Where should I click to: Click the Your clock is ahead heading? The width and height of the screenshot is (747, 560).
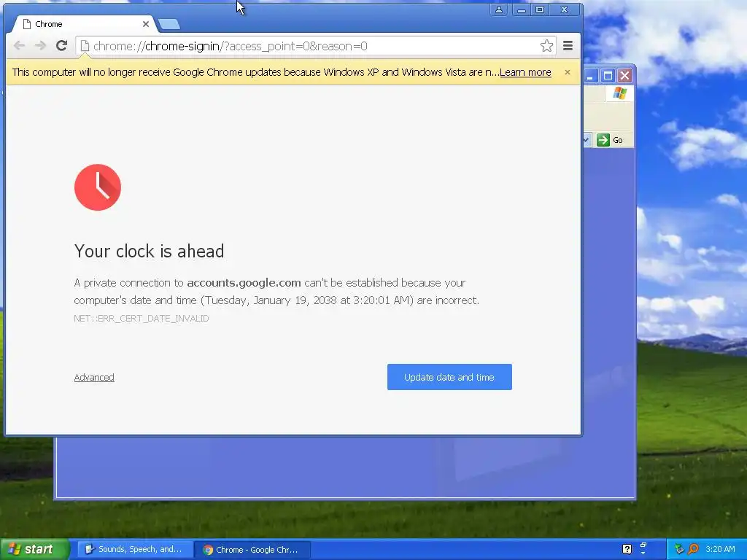pyautogui.click(x=149, y=251)
